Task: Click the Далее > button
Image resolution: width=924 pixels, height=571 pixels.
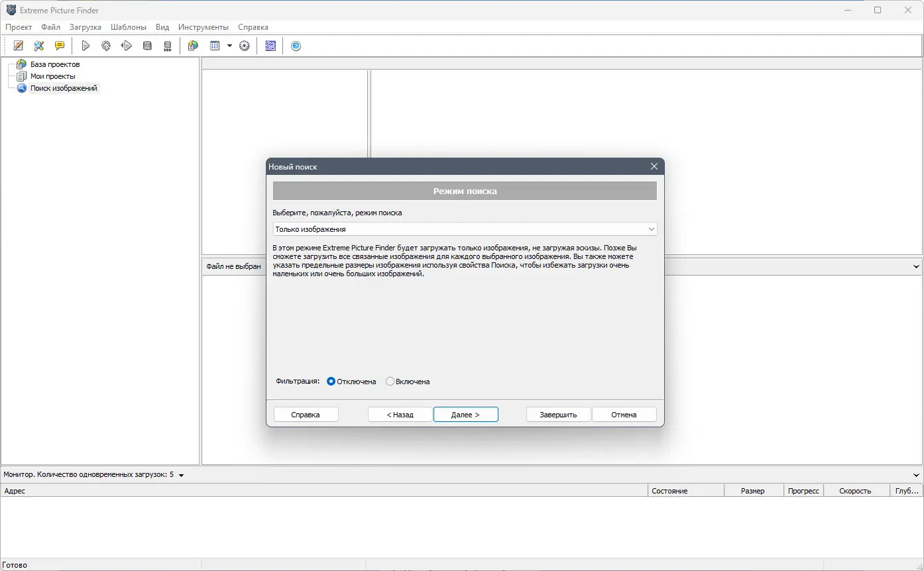Action: (x=465, y=415)
